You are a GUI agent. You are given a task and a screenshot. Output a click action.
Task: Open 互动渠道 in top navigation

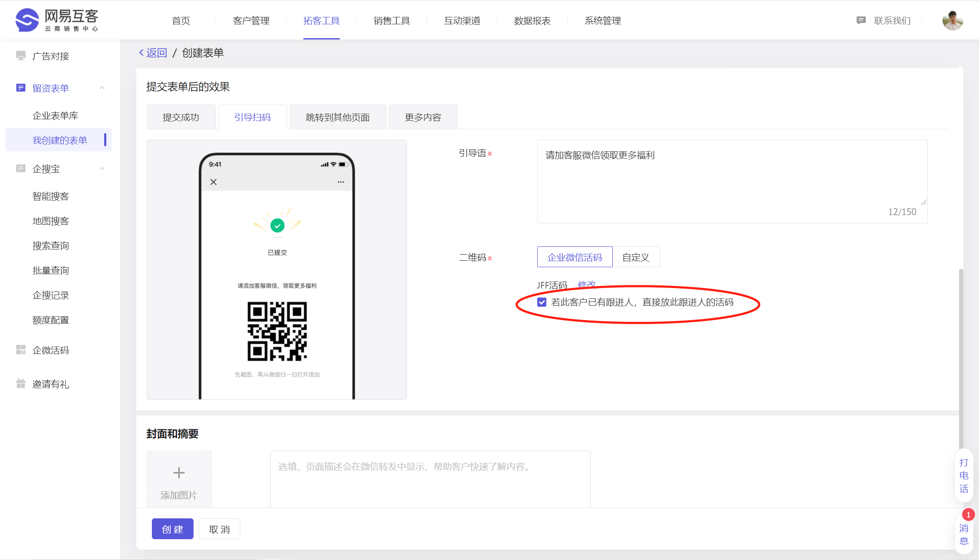click(462, 20)
